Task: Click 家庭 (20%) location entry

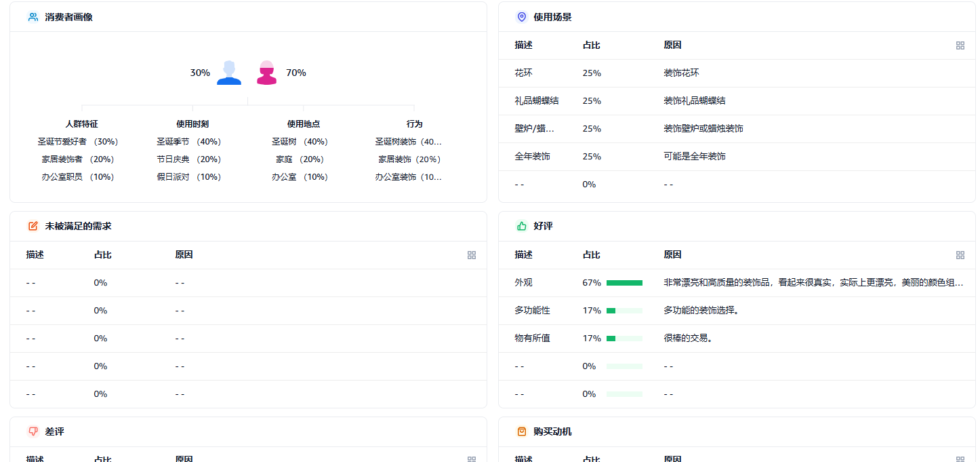Action: 300,159
